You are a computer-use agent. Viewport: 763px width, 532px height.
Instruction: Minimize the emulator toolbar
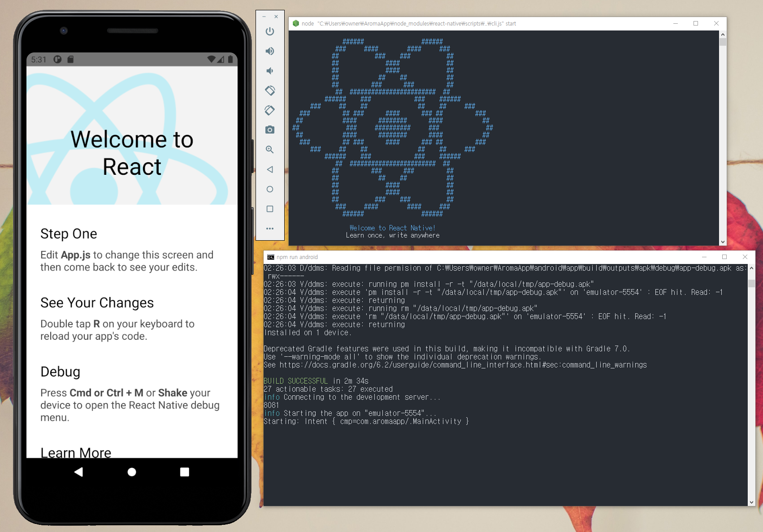[x=264, y=17]
